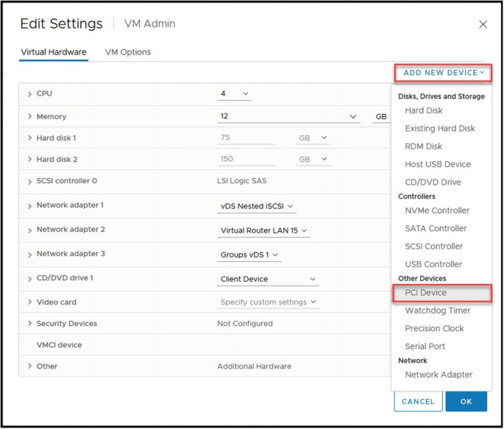504x429 pixels.
Task: Expand Hard disk 1 details
Action: click(30, 138)
